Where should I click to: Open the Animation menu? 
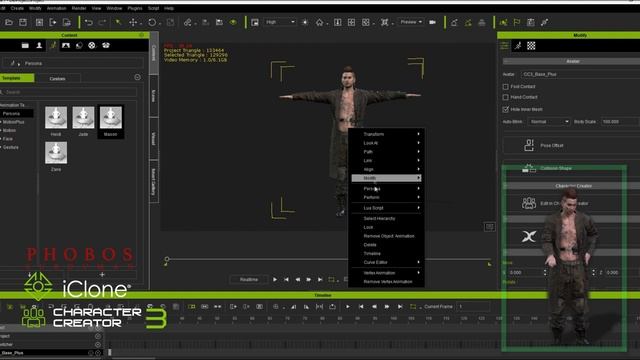point(56,8)
